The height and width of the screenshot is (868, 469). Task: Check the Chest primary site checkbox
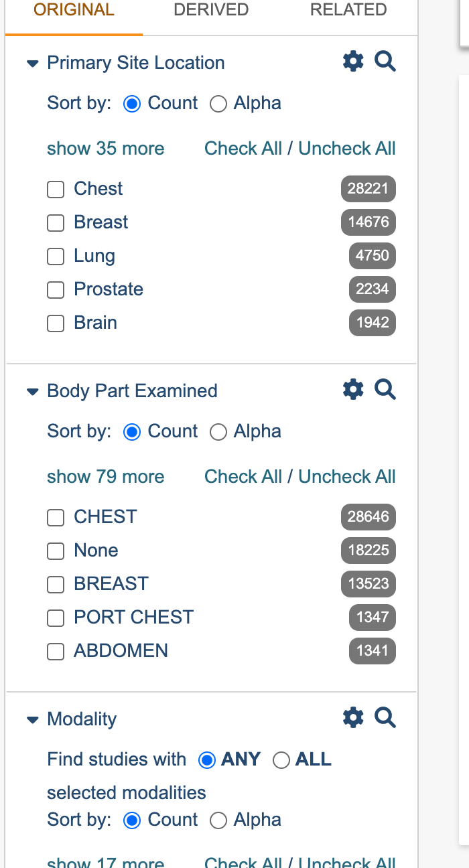coord(56,190)
